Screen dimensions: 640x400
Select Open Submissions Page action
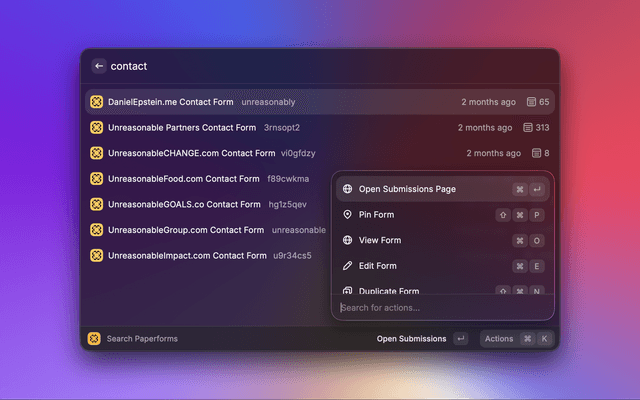pyautogui.click(x=407, y=189)
